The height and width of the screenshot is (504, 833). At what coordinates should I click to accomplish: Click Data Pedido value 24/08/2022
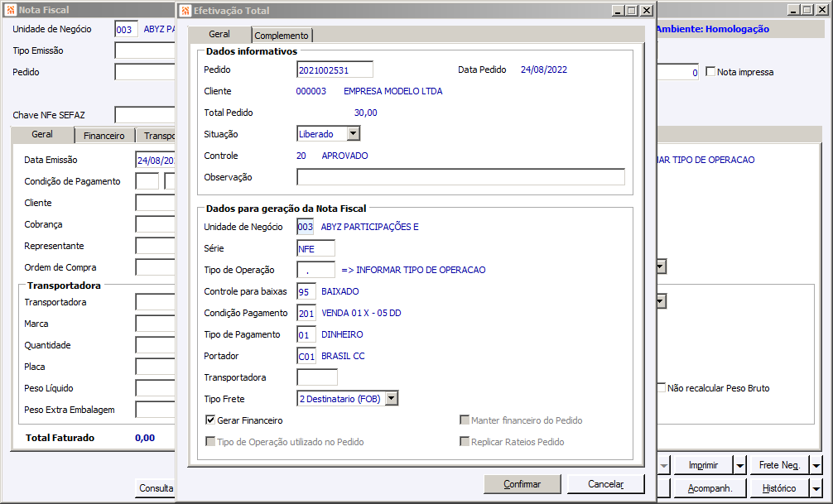click(x=543, y=70)
